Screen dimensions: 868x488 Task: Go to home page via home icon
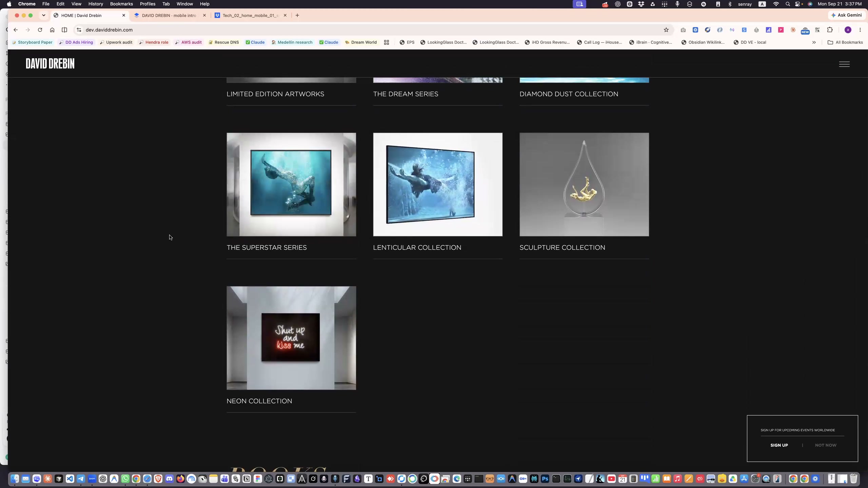click(52, 30)
